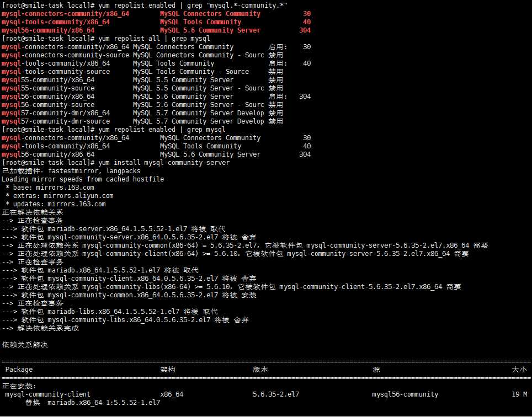Click the '依赖关系解决' line

[x=25, y=345]
